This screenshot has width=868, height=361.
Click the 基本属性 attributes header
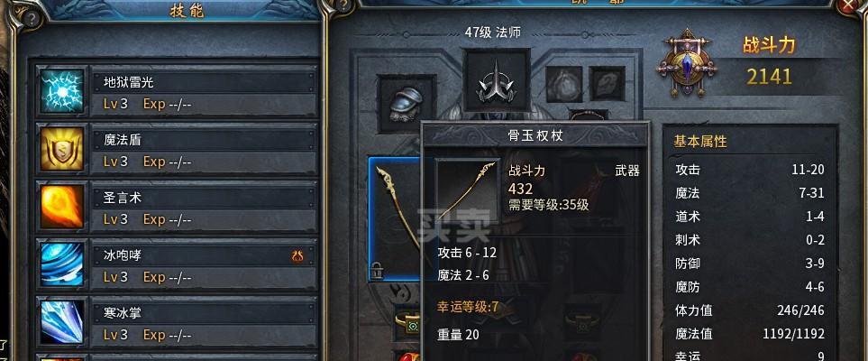tap(700, 142)
